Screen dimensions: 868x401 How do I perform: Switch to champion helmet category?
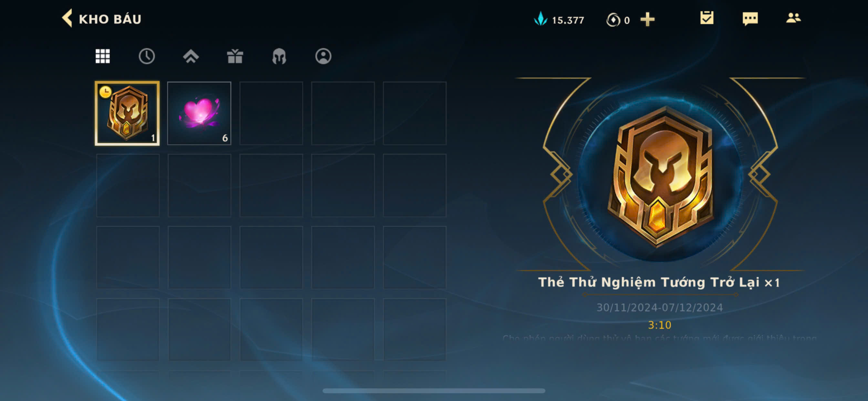click(279, 56)
